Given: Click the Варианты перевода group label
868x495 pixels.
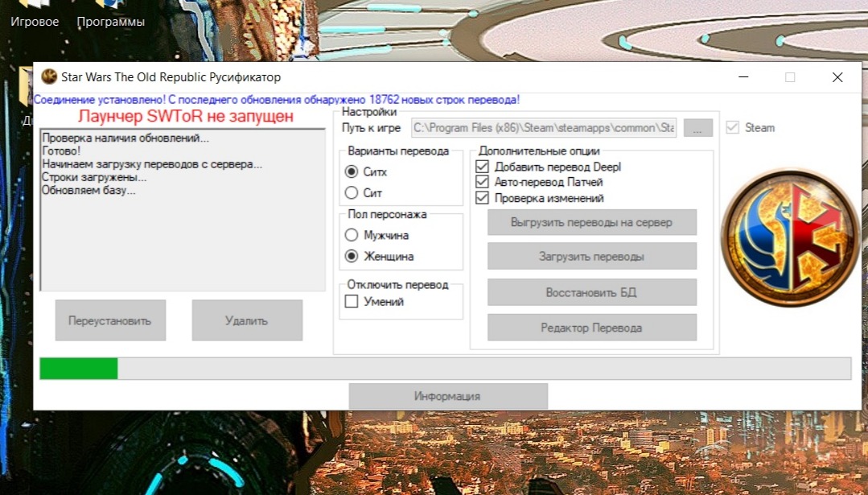Looking at the screenshot, I should pos(398,151).
